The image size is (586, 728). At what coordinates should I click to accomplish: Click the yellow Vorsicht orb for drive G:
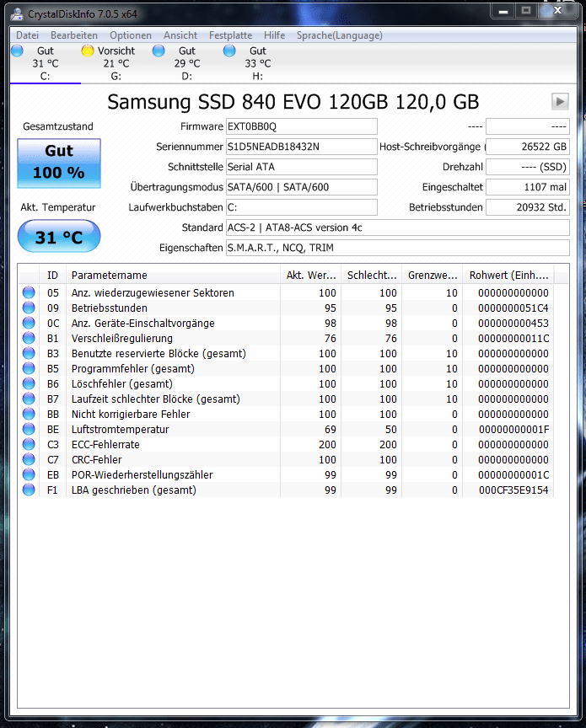point(88,51)
